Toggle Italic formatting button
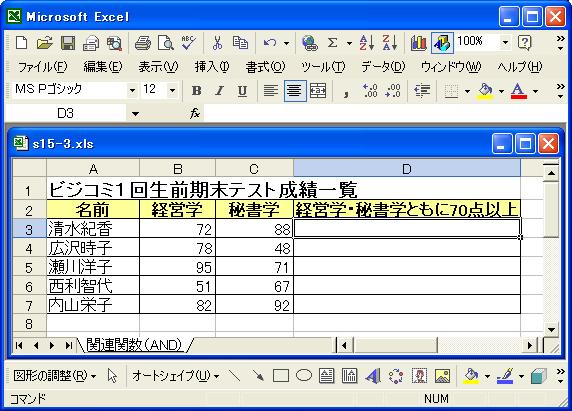Screen dimensions: 572x411 [x=219, y=91]
